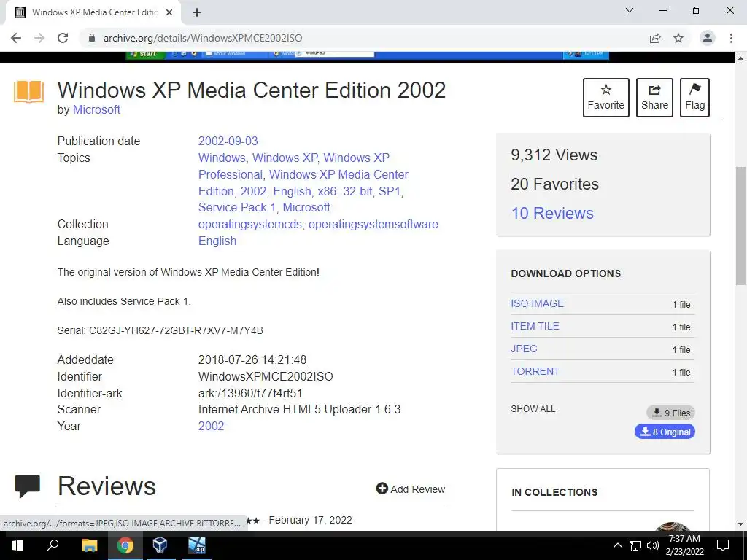Click the Favorite star button
Viewport: 747px width, 560px height.
pos(606,98)
